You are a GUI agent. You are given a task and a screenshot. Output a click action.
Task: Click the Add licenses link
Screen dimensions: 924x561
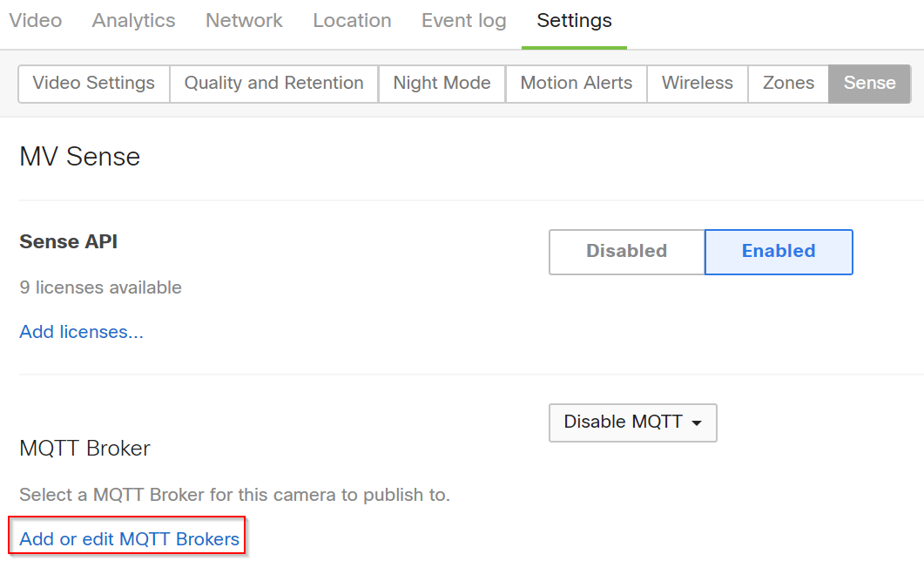(80, 331)
